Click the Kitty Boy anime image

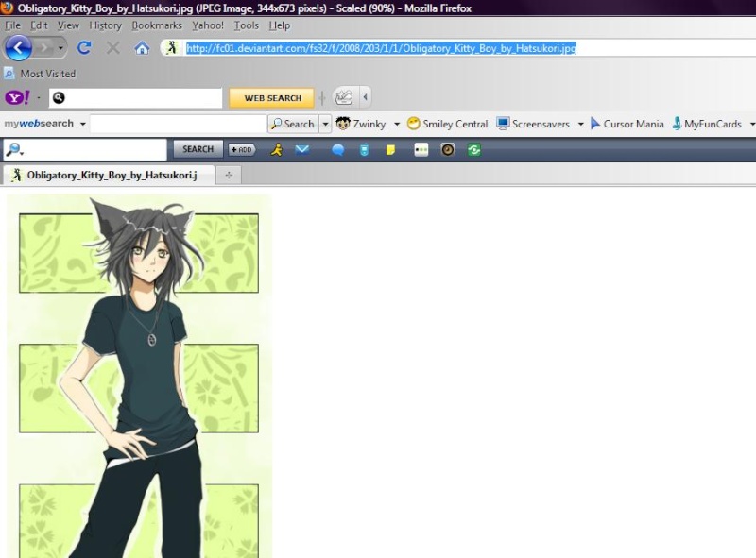[139, 377]
